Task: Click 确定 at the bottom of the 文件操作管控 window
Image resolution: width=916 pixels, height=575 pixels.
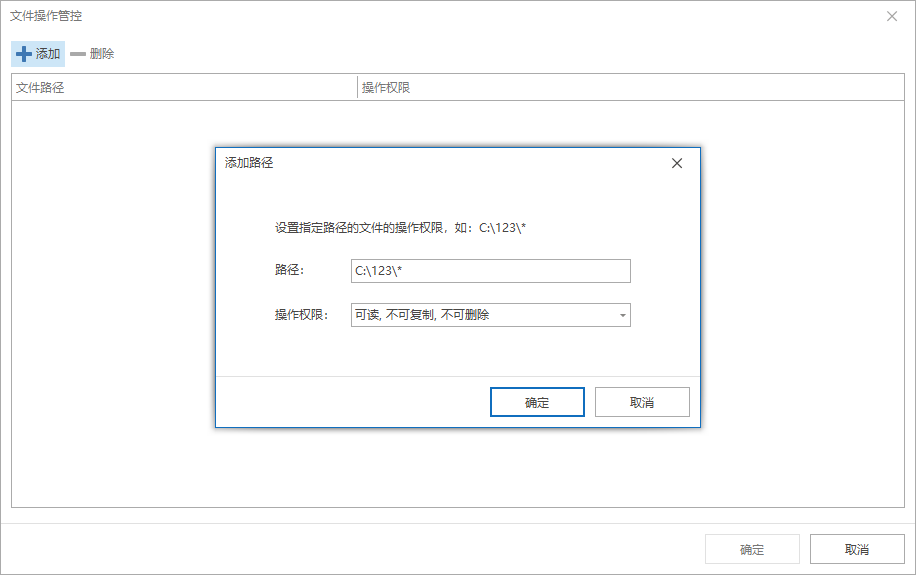Action: (x=752, y=549)
